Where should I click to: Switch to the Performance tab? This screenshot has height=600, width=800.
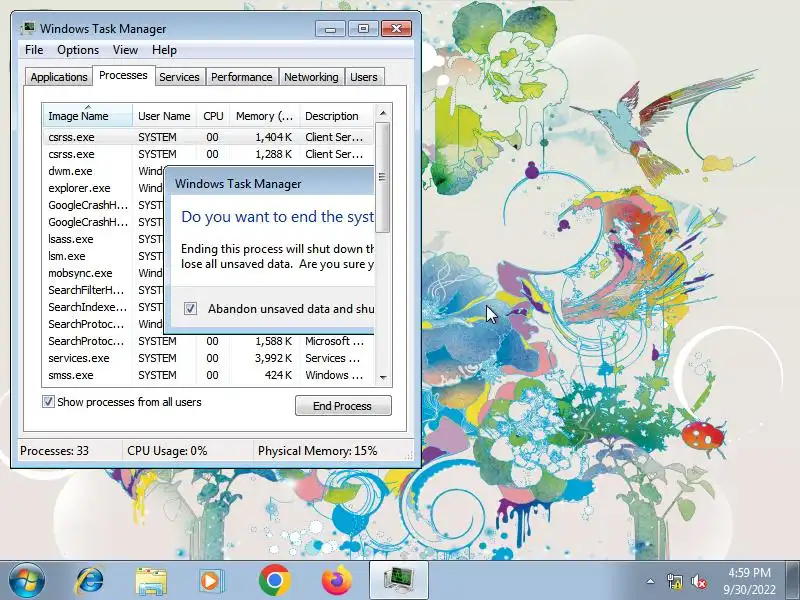(241, 77)
